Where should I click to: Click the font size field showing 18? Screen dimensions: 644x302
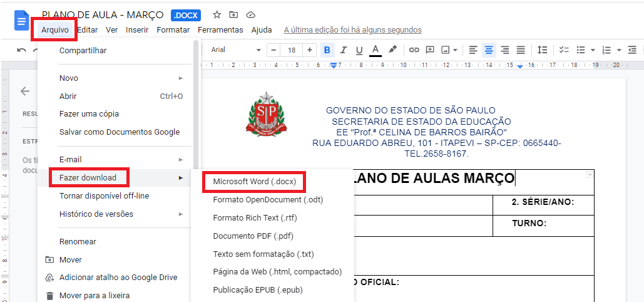pyautogui.click(x=292, y=50)
